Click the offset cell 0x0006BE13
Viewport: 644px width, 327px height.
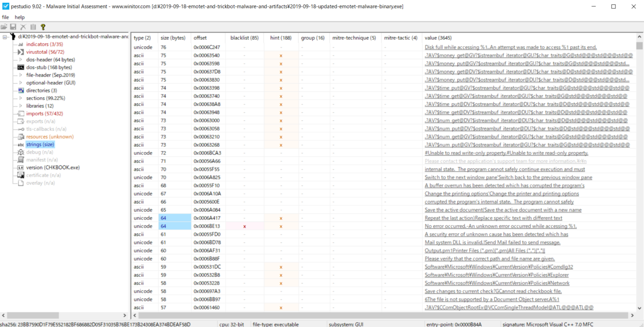tap(208, 226)
